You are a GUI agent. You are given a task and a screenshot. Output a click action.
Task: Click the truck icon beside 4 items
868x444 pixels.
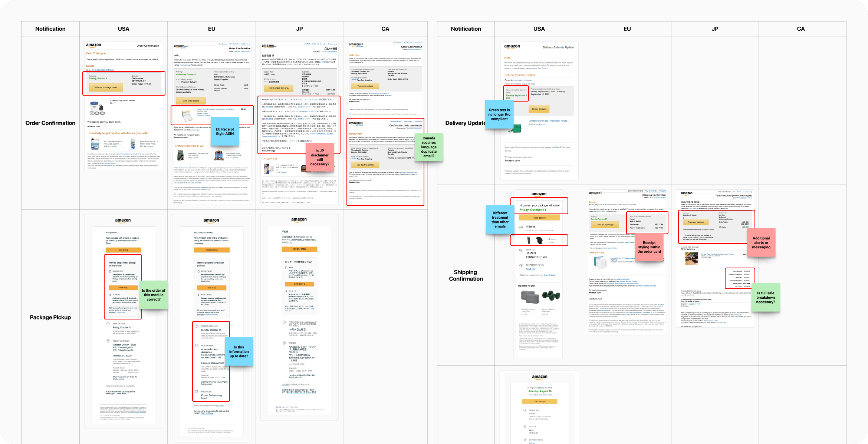coord(521,226)
